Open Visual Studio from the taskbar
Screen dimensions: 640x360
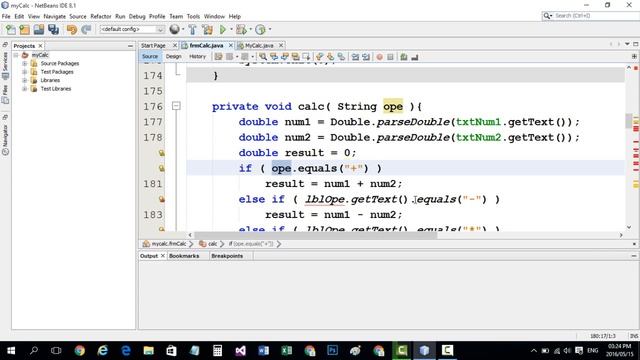[x=240, y=350]
